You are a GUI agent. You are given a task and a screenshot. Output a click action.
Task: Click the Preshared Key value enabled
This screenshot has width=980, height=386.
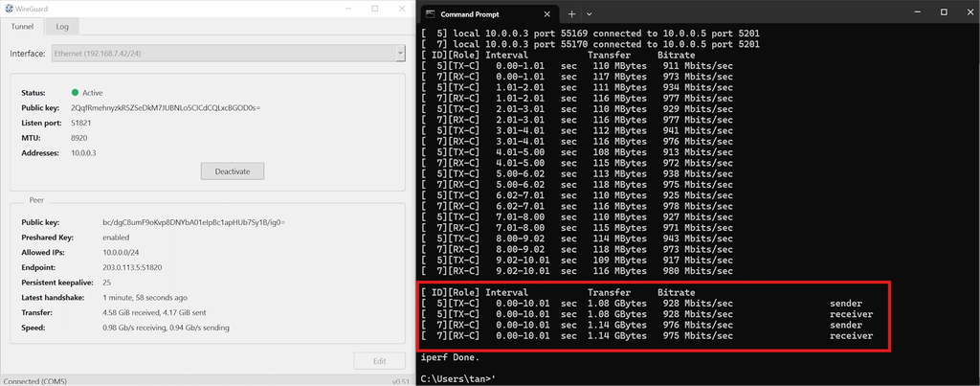click(x=116, y=238)
